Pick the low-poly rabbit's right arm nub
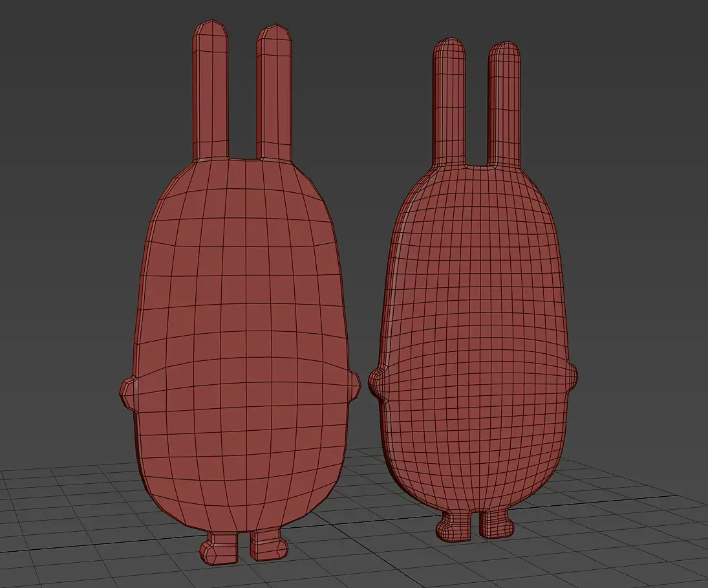The image size is (708, 588). [x=354, y=387]
